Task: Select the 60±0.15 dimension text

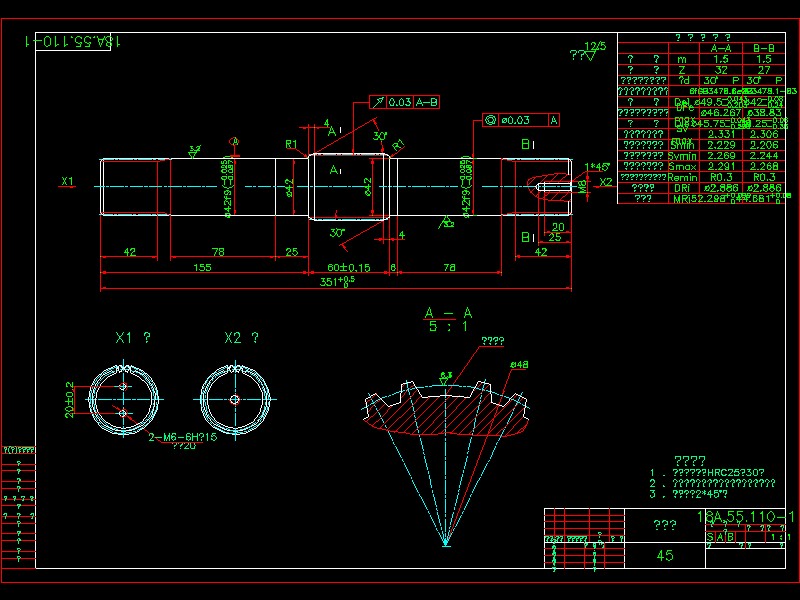Action: 349,267
